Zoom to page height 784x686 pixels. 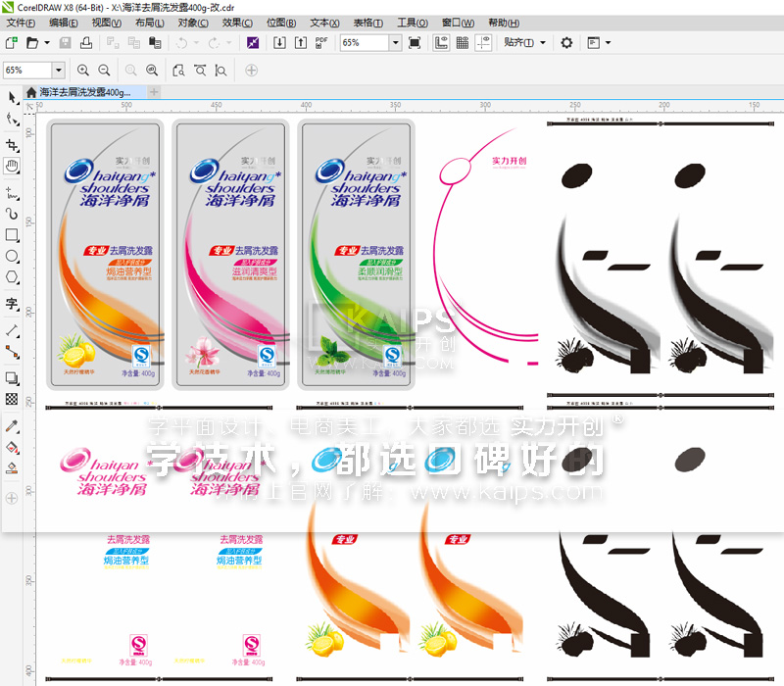pyautogui.click(x=221, y=71)
